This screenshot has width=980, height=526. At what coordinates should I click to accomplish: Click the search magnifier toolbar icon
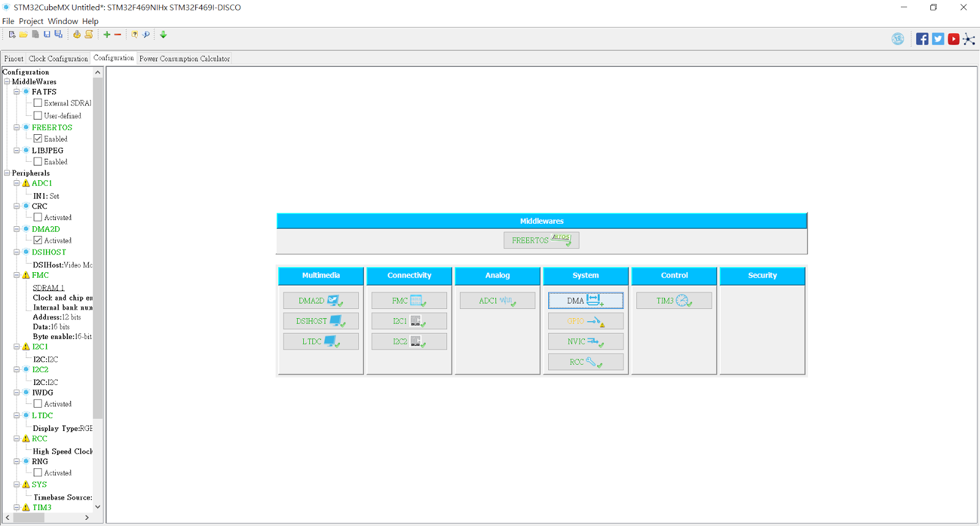click(x=146, y=35)
